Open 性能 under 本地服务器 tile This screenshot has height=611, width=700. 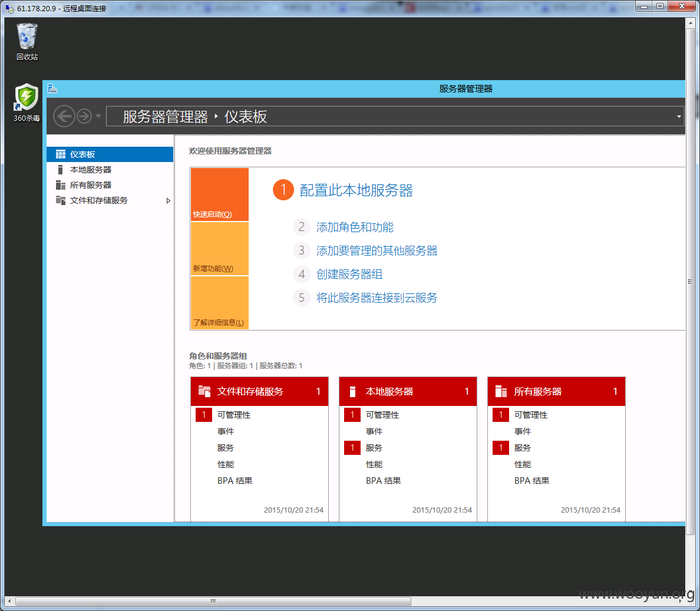[374, 464]
